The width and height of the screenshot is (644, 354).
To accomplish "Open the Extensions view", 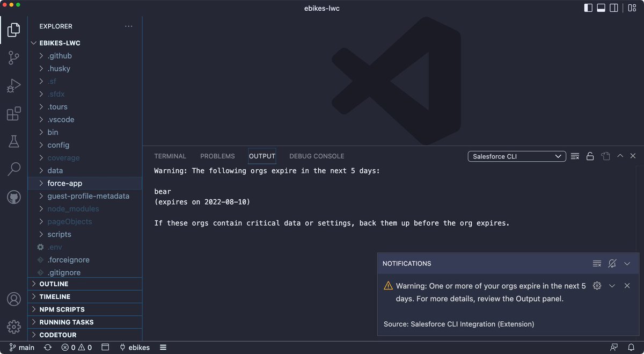I will click(13, 113).
